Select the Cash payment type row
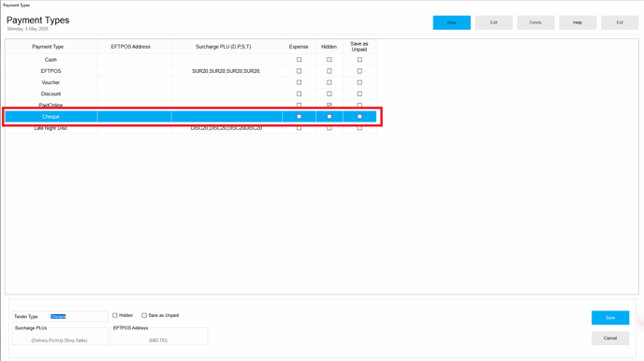This screenshot has height=361, width=644. tap(191, 60)
